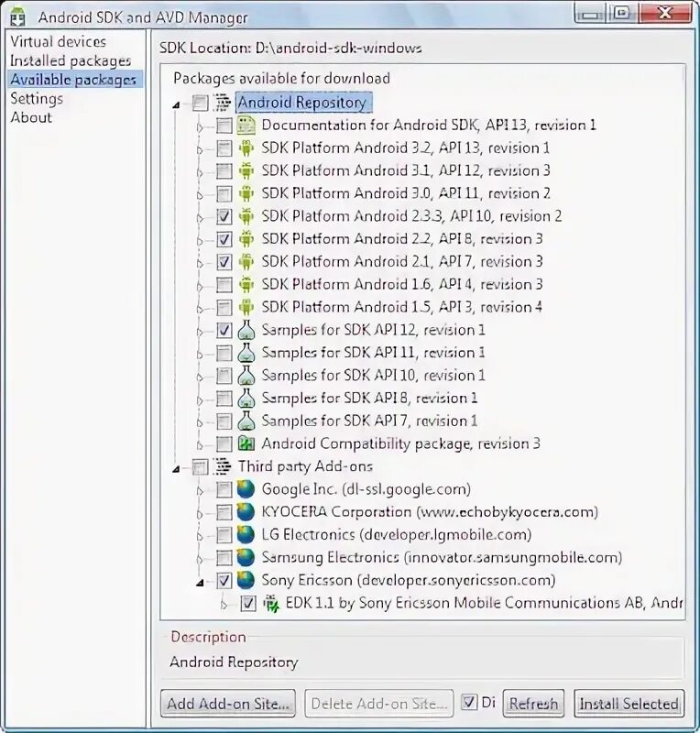Check the Third party Add-ons checkbox
The width and height of the screenshot is (700, 733).
pyautogui.click(x=200, y=467)
